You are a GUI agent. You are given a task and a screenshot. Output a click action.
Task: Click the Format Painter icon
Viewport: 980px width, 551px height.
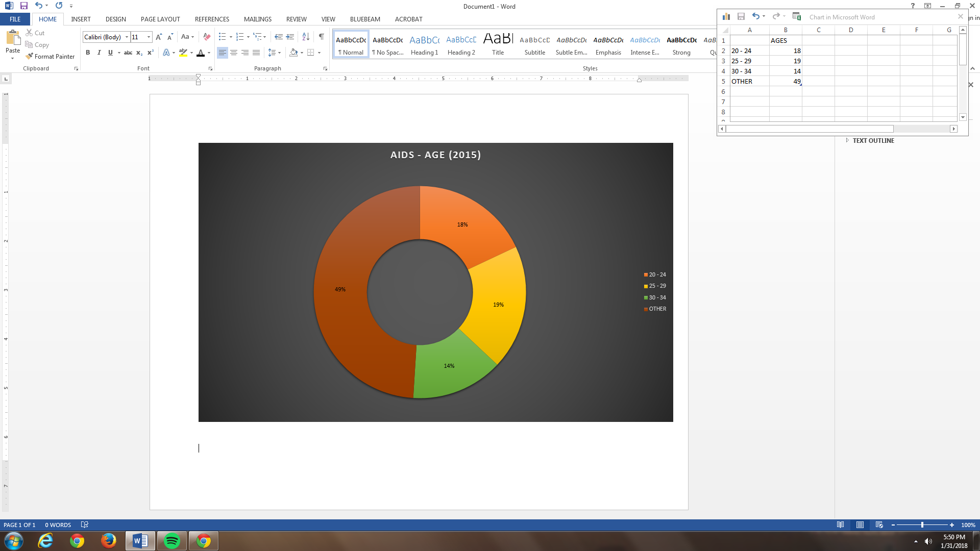(x=30, y=56)
